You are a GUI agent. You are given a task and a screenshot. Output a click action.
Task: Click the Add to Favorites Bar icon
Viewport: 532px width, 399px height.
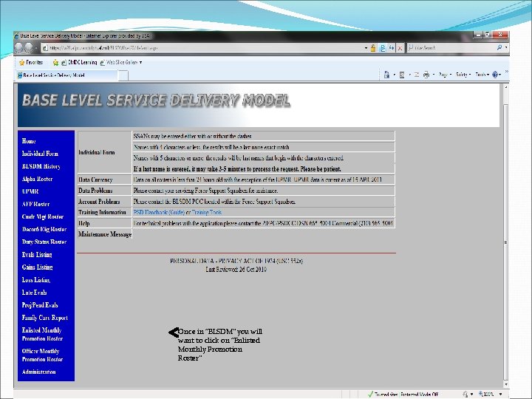tap(55, 62)
